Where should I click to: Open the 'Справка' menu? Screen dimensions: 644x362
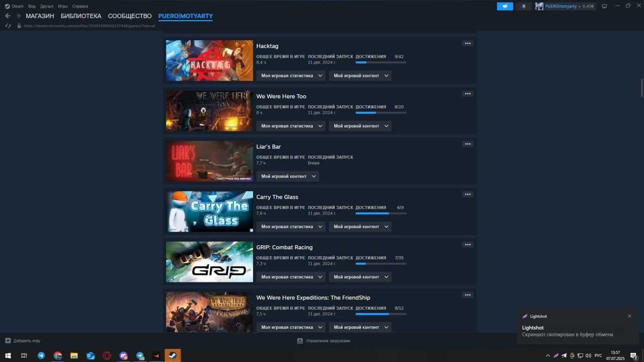tap(80, 6)
